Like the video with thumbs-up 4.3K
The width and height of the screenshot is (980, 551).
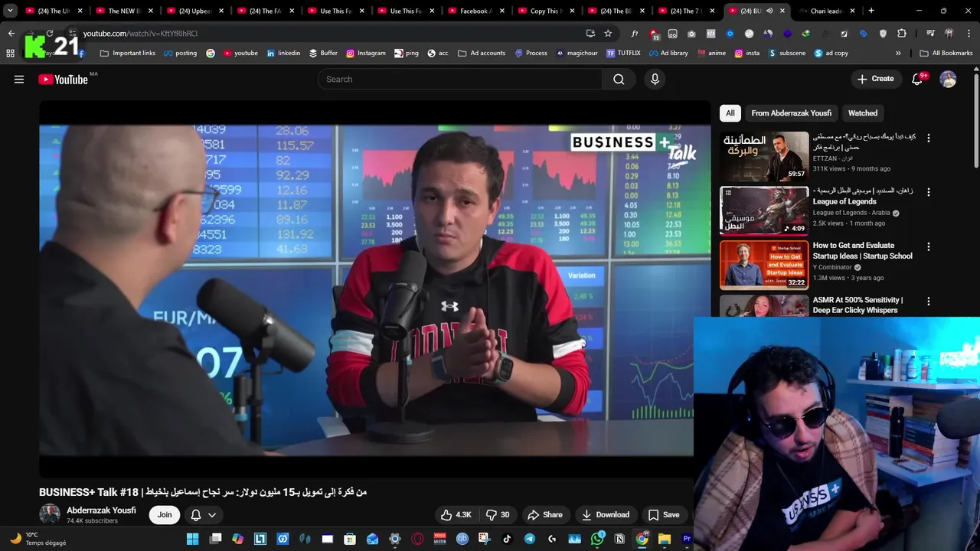coord(456,515)
